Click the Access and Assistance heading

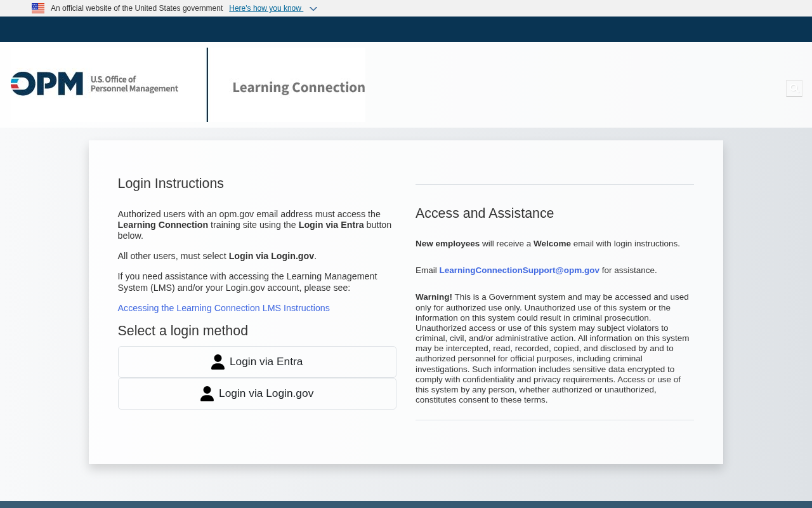pos(485,213)
